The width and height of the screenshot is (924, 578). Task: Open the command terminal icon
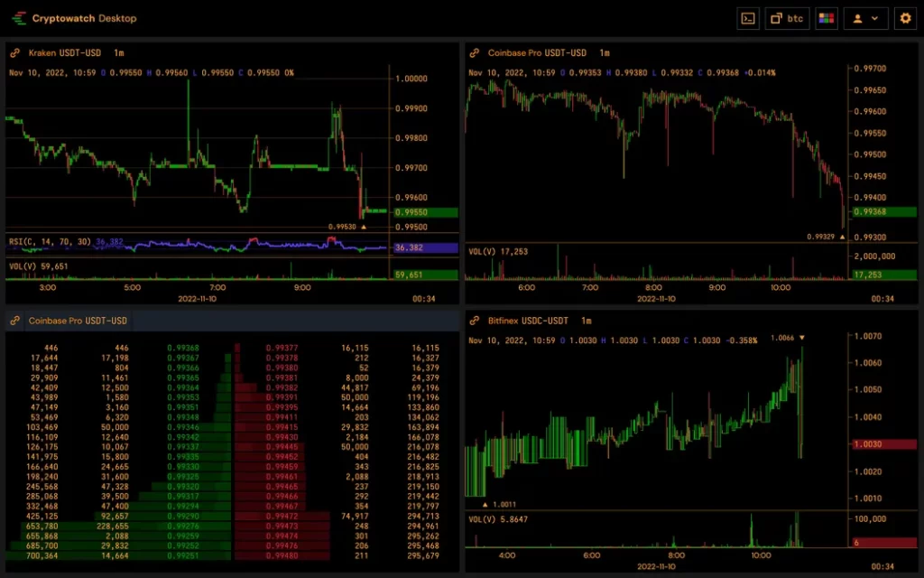pyautogui.click(x=747, y=18)
